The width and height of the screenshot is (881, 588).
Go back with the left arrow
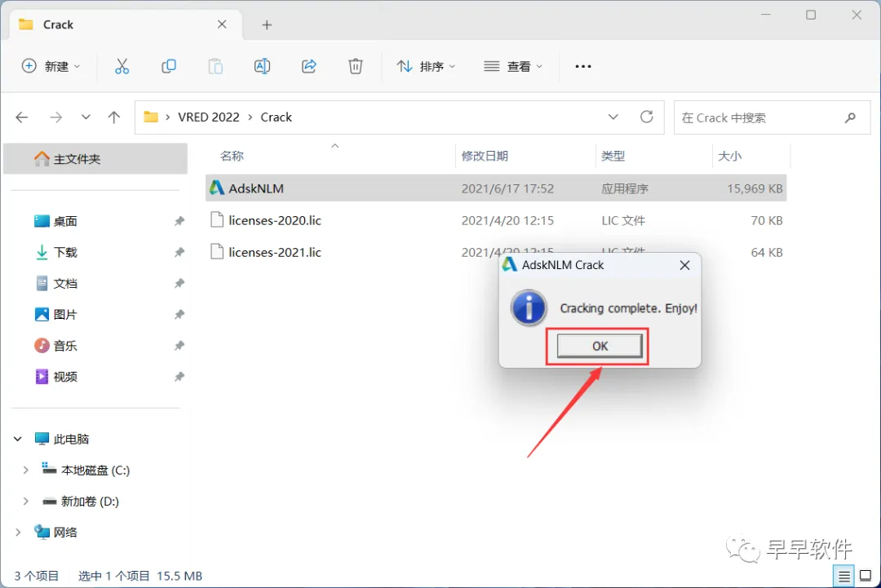point(22,117)
